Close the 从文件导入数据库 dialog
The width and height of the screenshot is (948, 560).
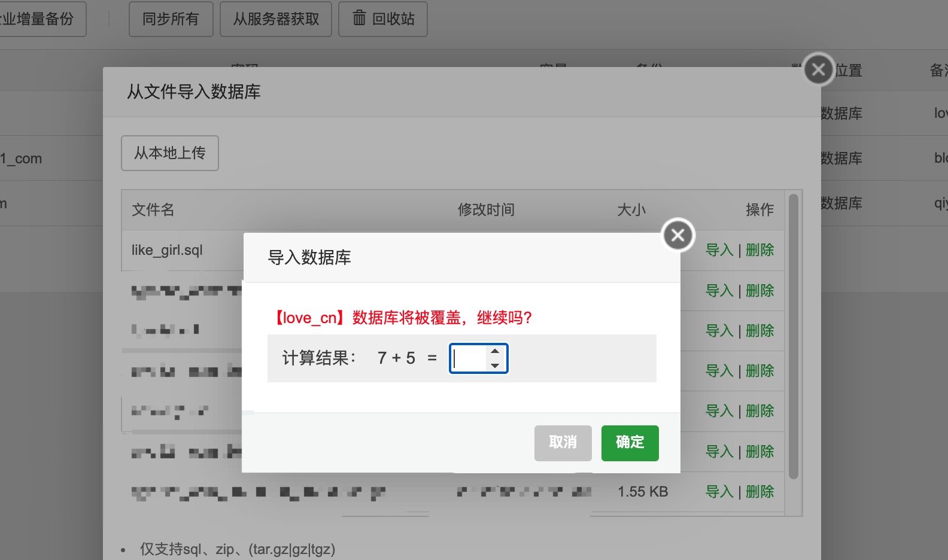[x=818, y=70]
